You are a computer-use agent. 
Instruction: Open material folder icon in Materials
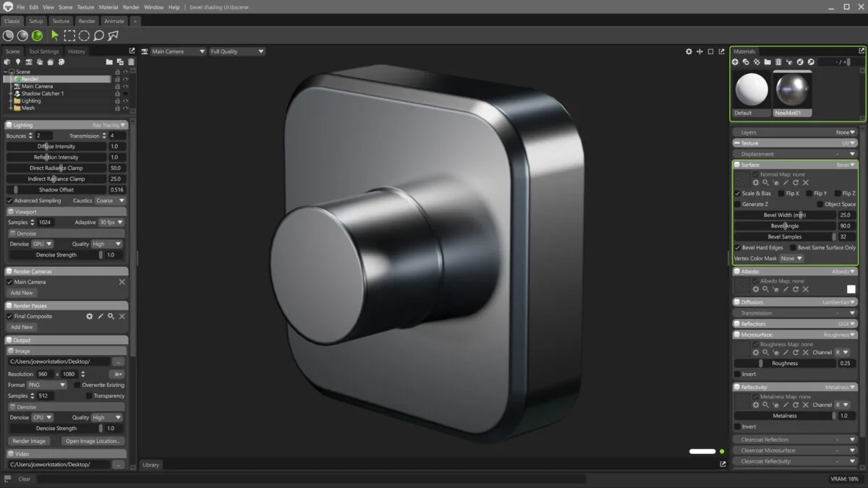(767, 62)
